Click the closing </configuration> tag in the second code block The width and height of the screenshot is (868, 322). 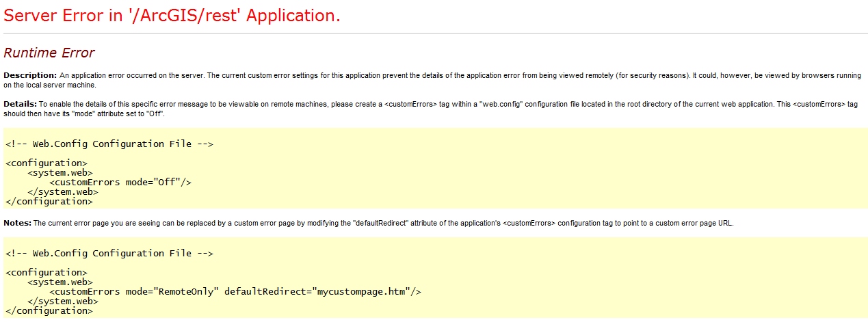[x=49, y=311]
